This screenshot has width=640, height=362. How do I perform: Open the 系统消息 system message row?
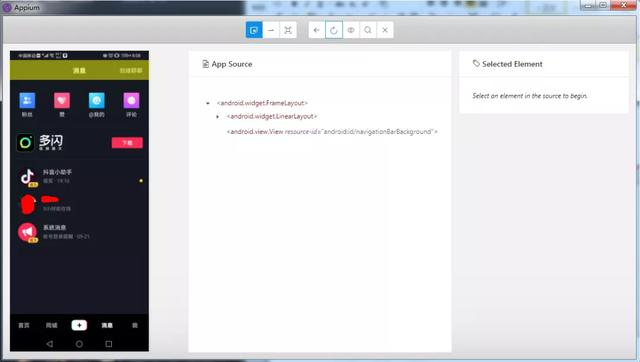click(80, 232)
